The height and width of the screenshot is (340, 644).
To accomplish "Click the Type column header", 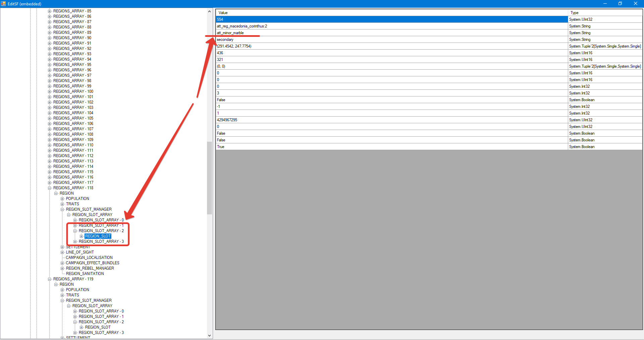I will (605, 13).
